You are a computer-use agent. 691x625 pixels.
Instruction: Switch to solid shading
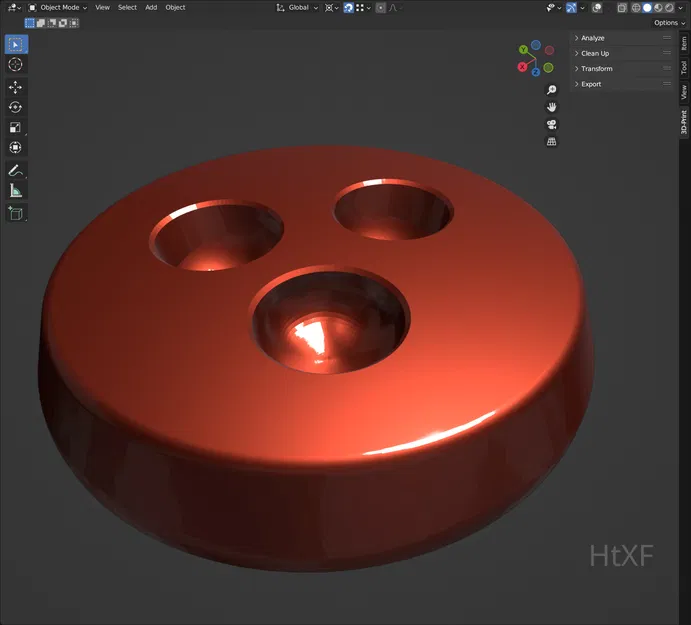647,7
